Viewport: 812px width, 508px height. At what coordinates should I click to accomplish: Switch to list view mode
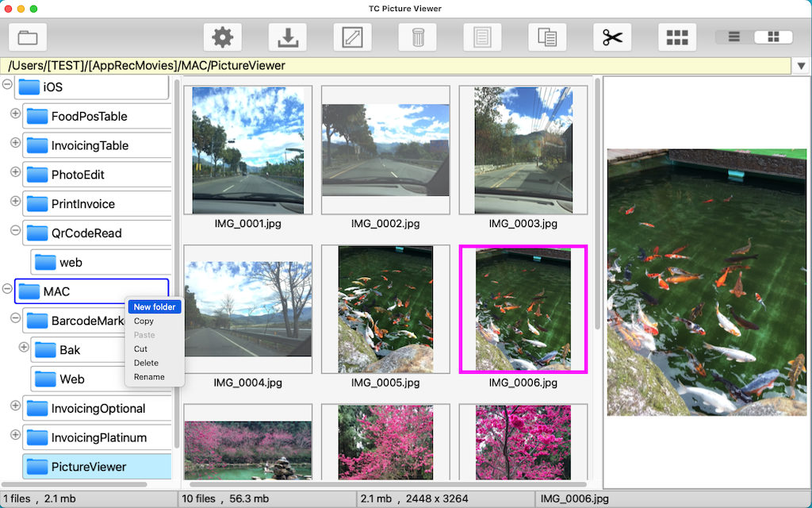click(x=734, y=37)
